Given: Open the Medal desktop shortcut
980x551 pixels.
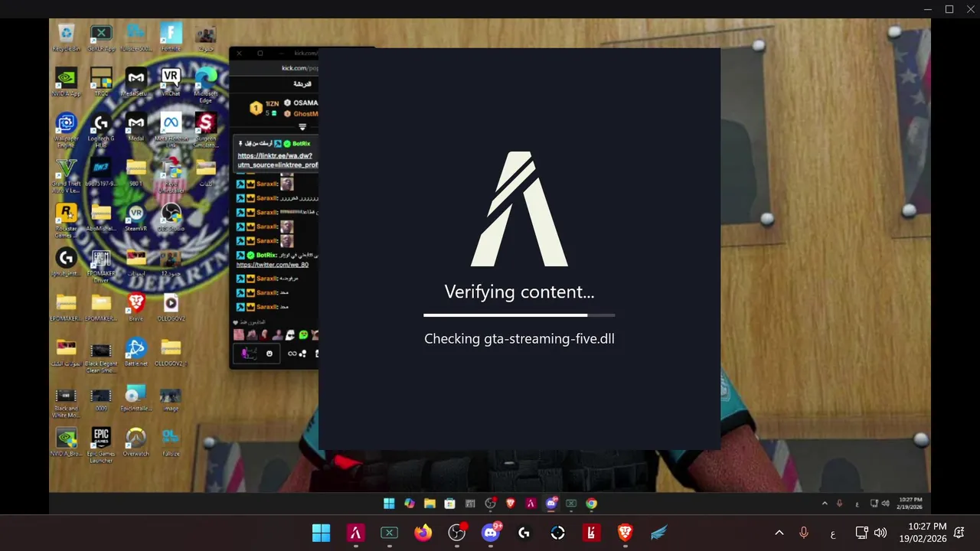Looking at the screenshot, I should tap(136, 127).
